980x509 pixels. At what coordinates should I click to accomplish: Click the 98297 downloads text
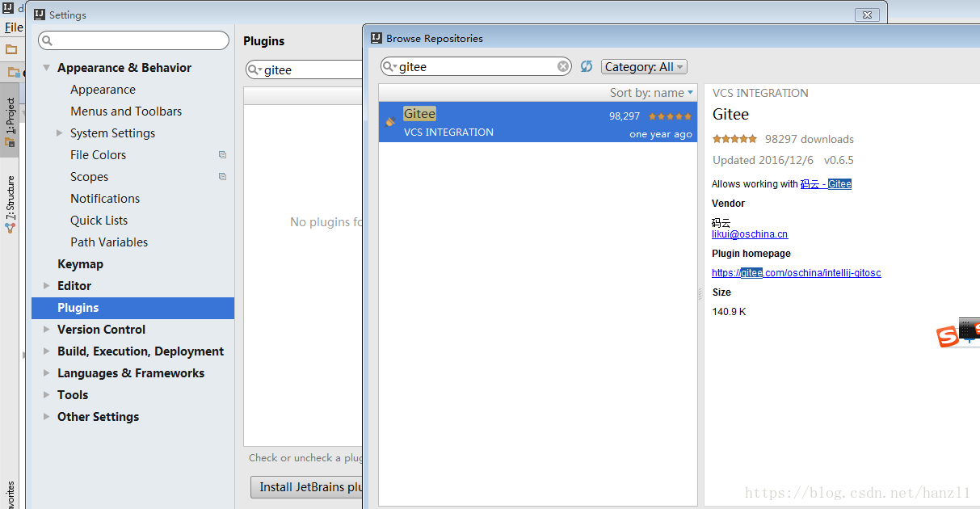(x=810, y=139)
